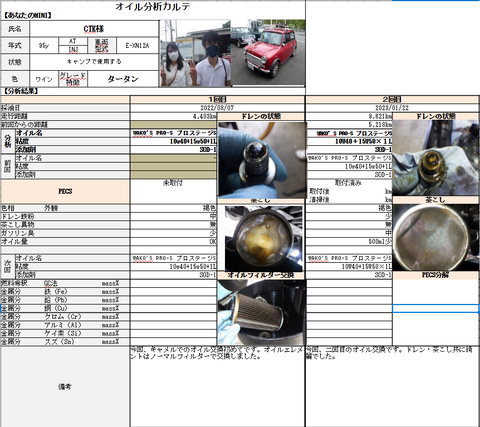Select the 5,218km distance cell
The width and height of the screenshot is (480, 427).
pyautogui.click(x=349, y=125)
